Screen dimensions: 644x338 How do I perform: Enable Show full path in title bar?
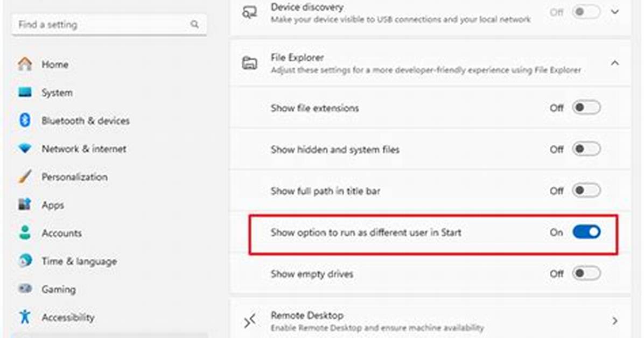point(586,191)
